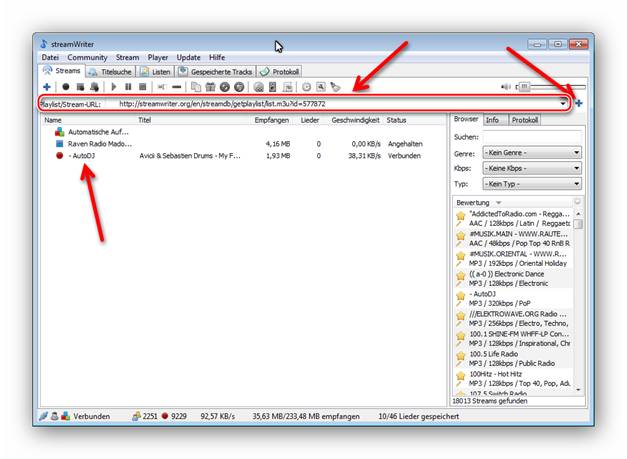Screen dimensions: 627x459
Task: Click the star icon beside 100.5 Life Radio
Action: click(x=461, y=356)
